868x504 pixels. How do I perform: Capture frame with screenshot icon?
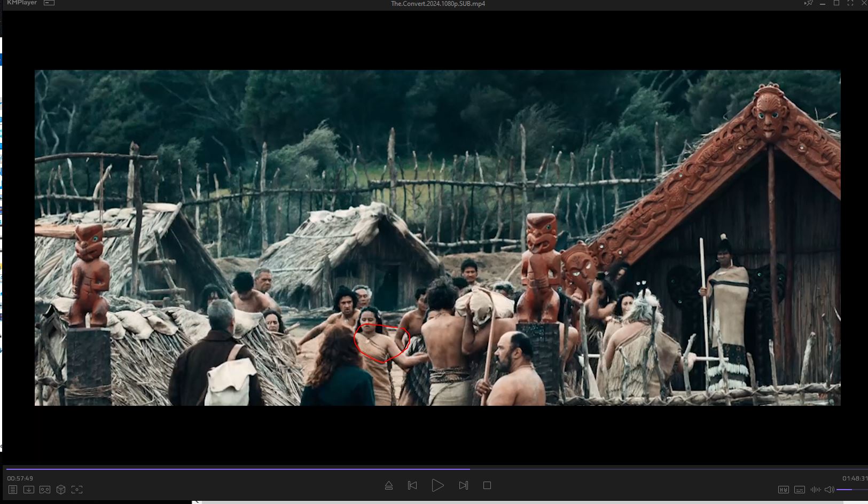tap(77, 490)
